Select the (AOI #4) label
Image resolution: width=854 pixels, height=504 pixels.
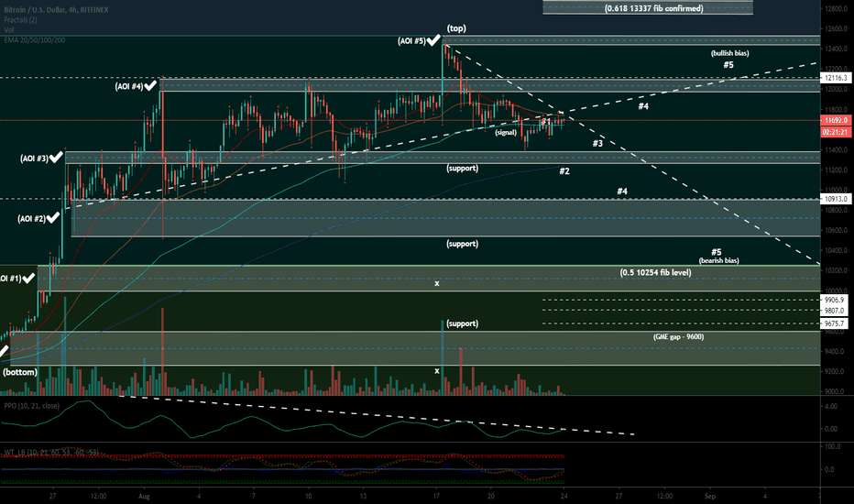(128, 86)
